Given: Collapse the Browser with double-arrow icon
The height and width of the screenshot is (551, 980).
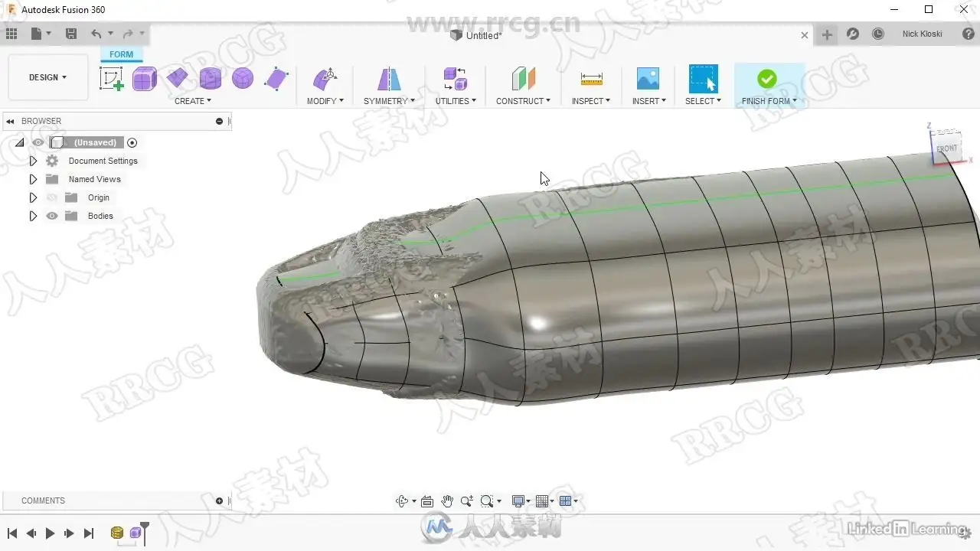Looking at the screenshot, I should [11, 121].
